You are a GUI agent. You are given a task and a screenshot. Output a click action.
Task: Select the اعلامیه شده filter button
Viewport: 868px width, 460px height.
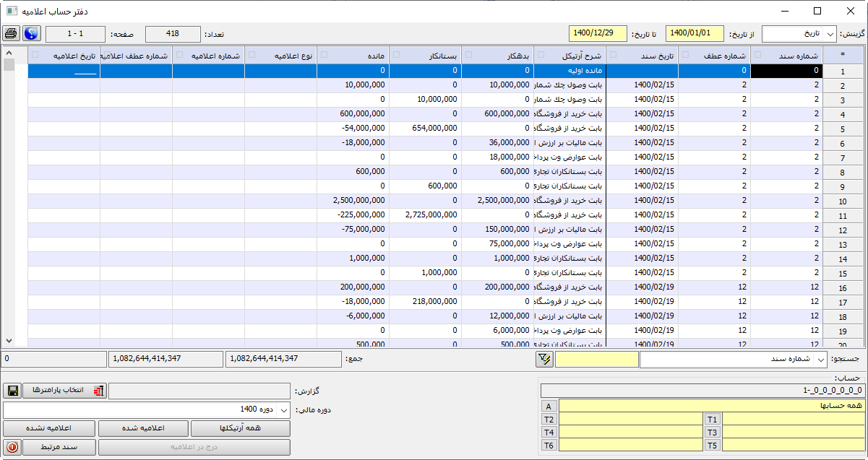[143, 428]
